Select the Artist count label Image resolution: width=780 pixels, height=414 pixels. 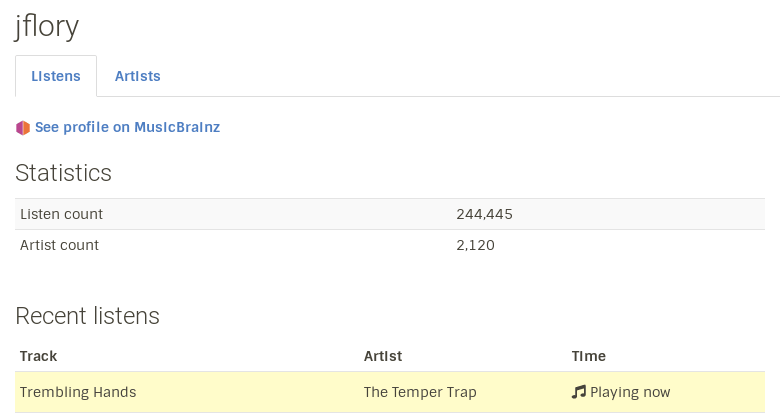click(x=59, y=245)
